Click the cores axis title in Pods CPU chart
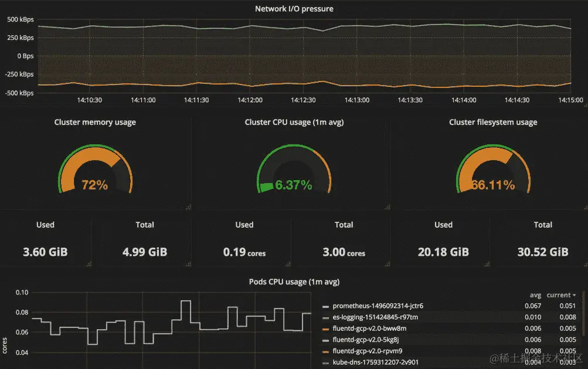The height and width of the screenshot is (369, 588). (5, 346)
